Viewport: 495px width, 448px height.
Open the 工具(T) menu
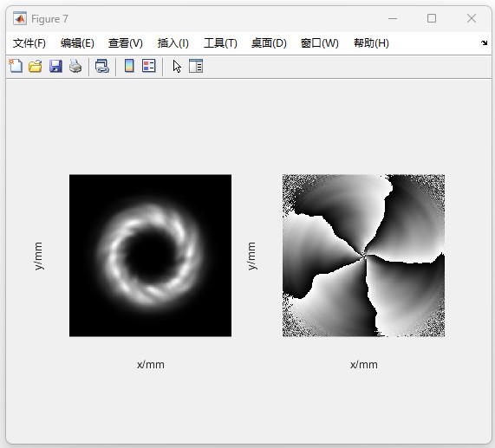[220, 43]
